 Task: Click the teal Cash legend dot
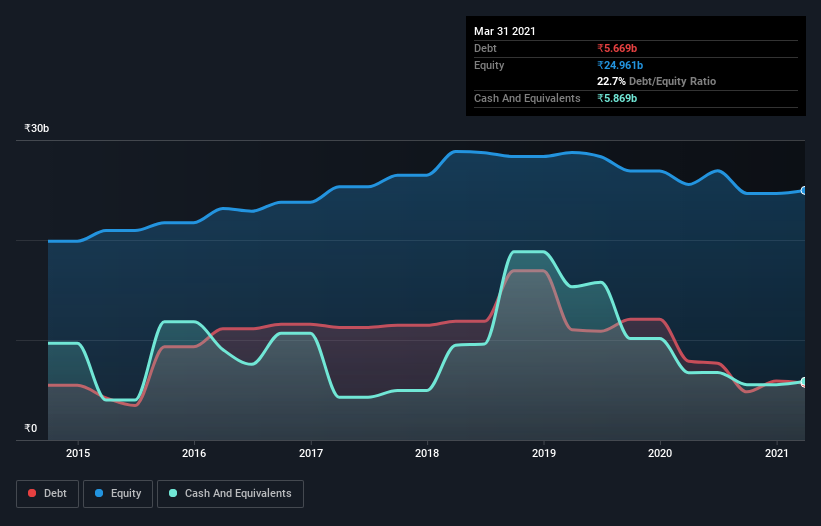pyautogui.click(x=173, y=493)
